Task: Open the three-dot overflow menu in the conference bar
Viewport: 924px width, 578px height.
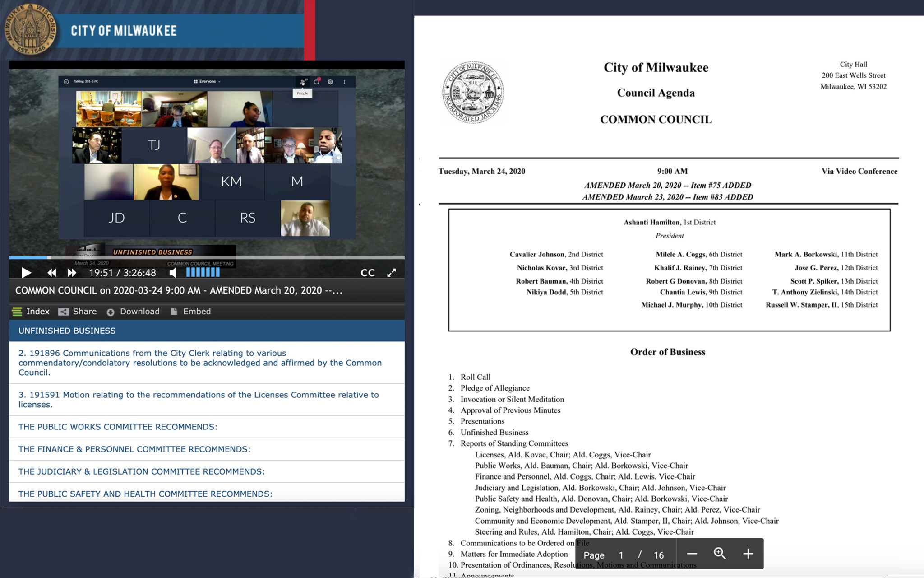Action: click(x=344, y=82)
